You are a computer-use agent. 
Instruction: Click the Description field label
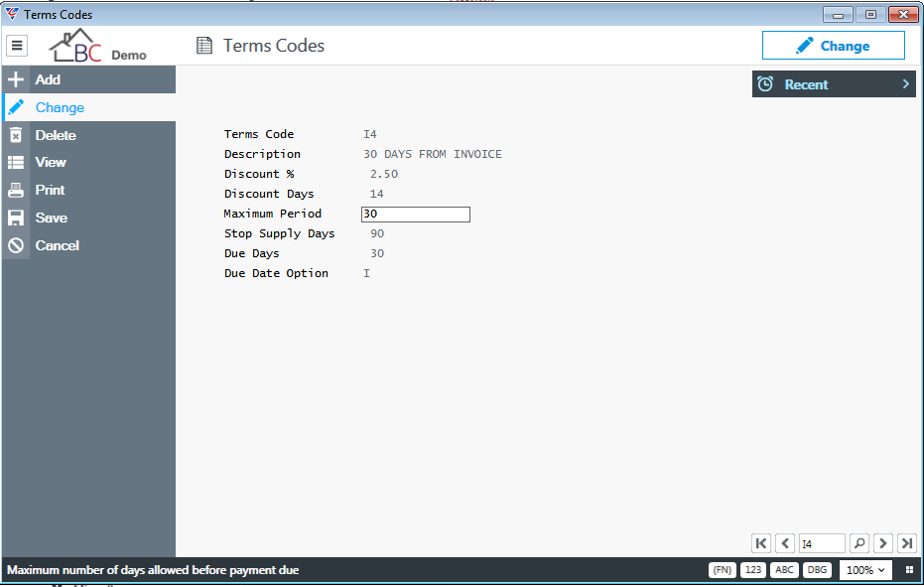tap(262, 155)
